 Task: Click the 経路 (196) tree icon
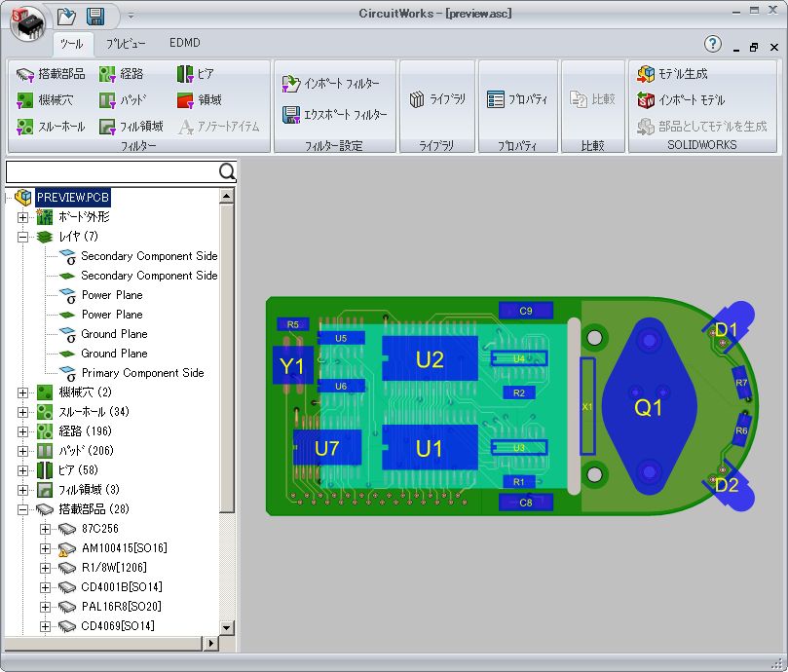(x=45, y=431)
